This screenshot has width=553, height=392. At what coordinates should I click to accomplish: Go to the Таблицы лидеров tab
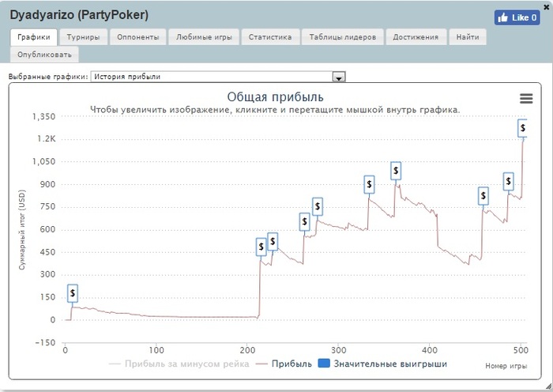point(342,37)
